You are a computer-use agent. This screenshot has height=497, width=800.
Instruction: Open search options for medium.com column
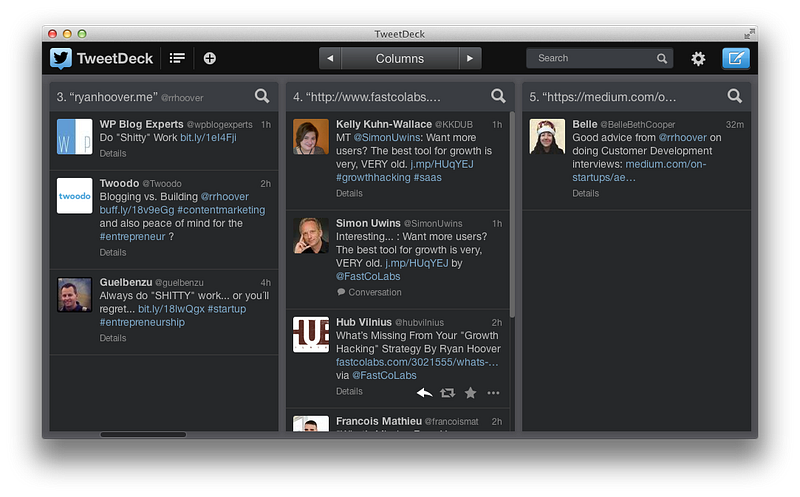pos(735,96)
